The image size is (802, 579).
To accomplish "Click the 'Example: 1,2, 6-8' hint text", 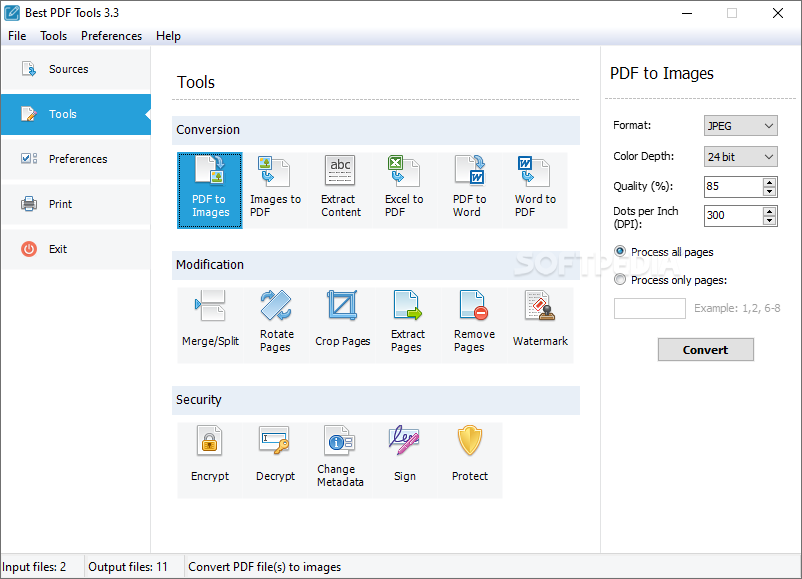I will [737, 308].
